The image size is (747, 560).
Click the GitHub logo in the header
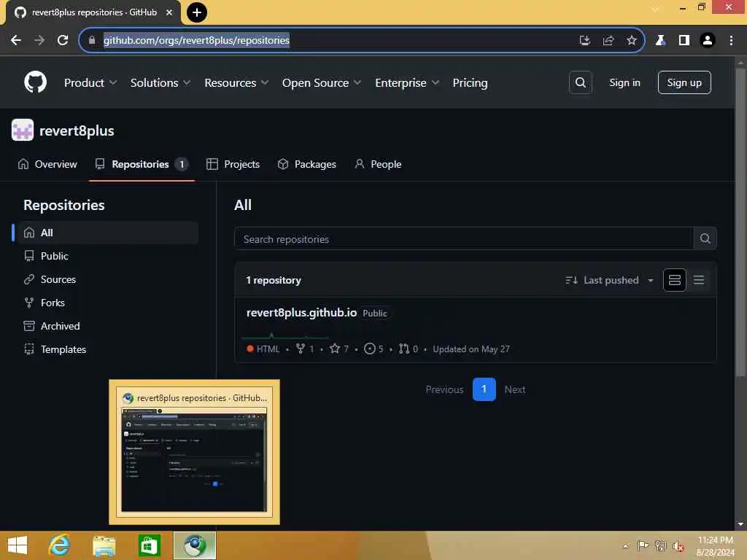(35, 82)
